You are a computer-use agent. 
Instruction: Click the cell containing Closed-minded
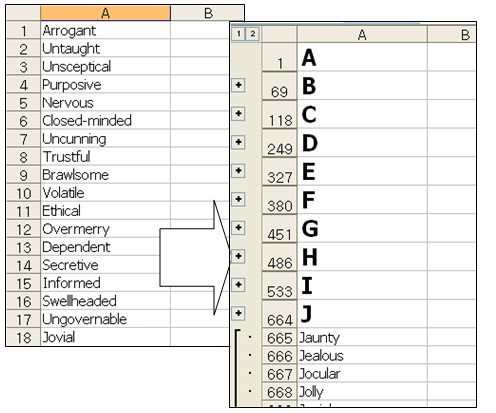click(105, 121)
